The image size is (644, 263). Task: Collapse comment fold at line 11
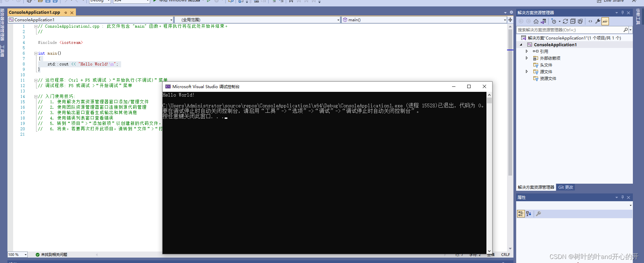pos(36,80)
